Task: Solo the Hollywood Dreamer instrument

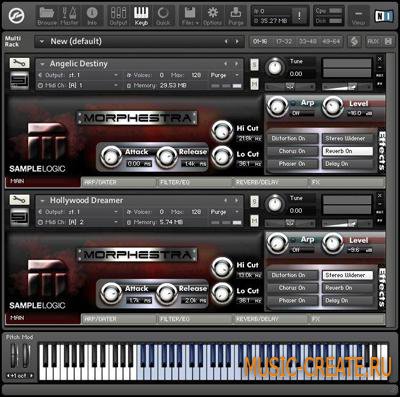Action: pyautogui.click(x=254, y=201)
